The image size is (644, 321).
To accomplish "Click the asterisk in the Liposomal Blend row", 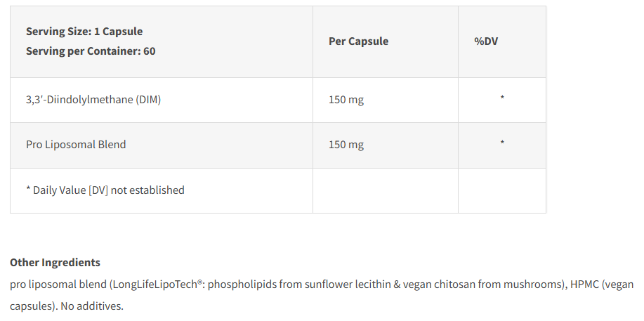I will [x=502, y=142].
